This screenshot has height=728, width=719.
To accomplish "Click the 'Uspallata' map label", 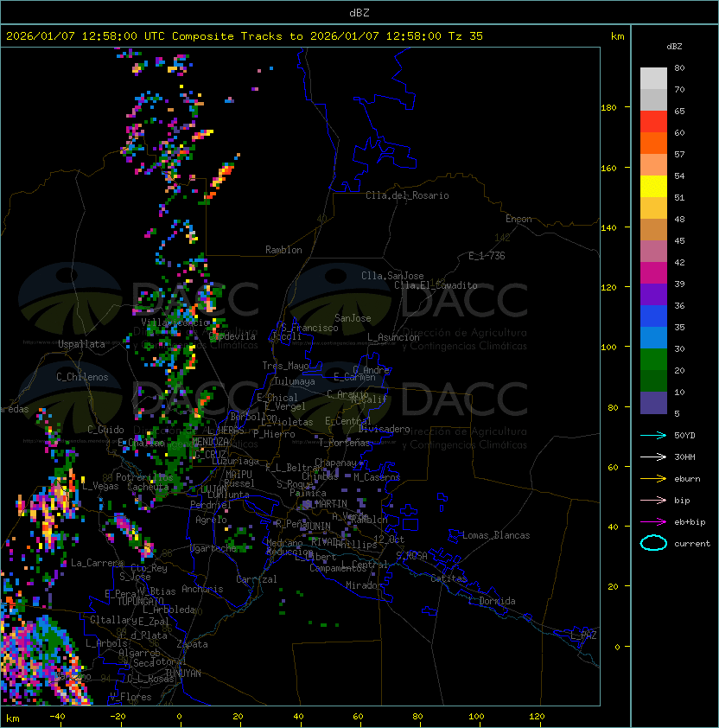I will [x=81, y=344].
